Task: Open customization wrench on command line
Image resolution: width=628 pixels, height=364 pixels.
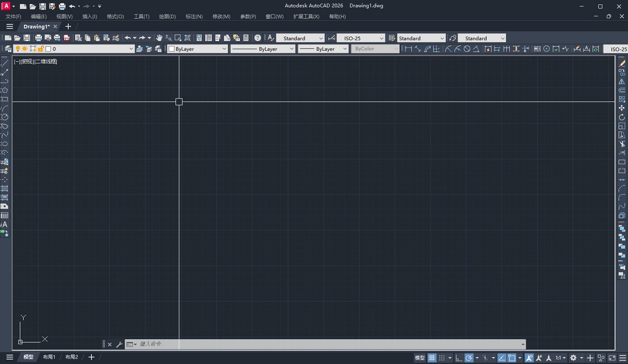Action: coord(119,344)
